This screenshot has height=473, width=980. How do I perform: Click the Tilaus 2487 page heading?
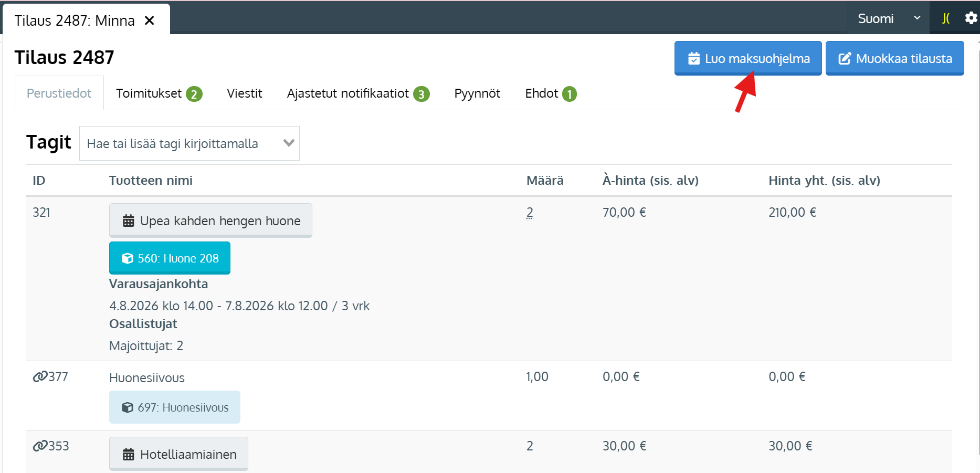(x=64, y=57)
